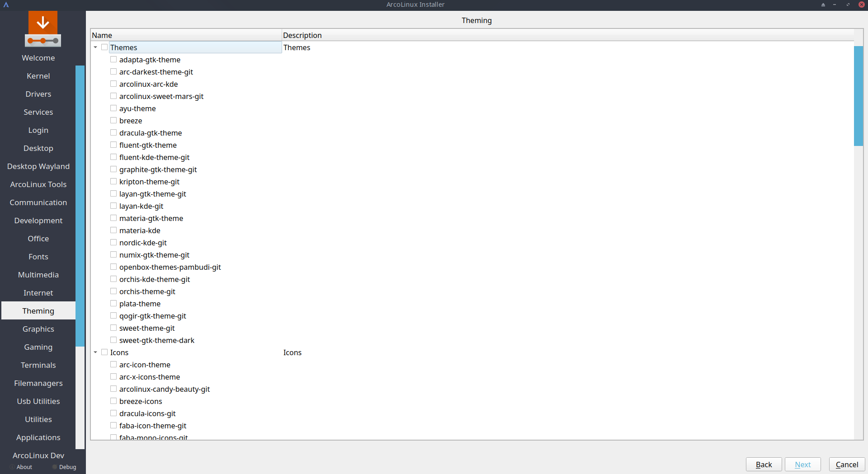The width and height of the screenshot is (868, 474).
Task: Tick the arc-darkest-theme-git checkbox
Action: click(113, 71)
